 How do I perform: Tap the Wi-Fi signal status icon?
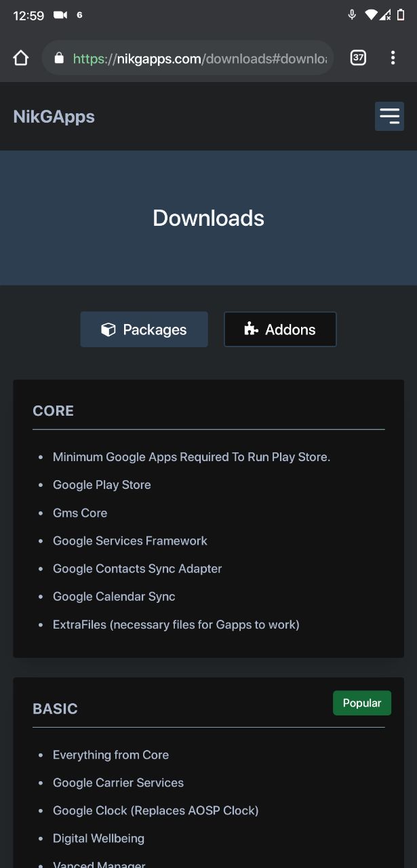[x=371, y=15]
